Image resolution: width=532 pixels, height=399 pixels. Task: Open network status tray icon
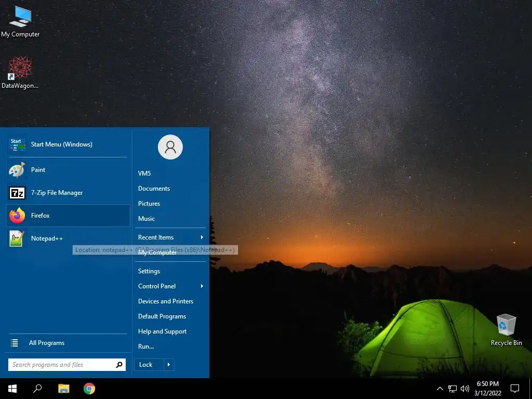pyautogui.click(x=453, y=389)
